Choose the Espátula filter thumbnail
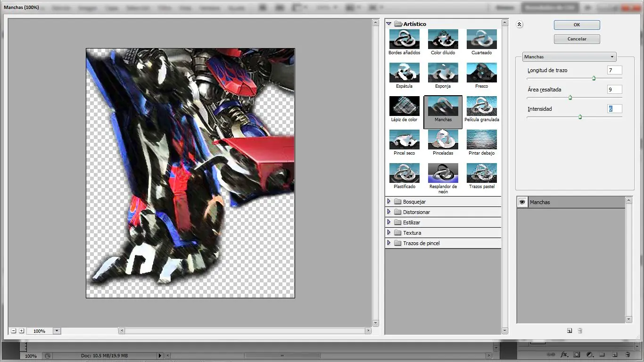This screenshot has height=362, width=644. click(x=404, y=73)
